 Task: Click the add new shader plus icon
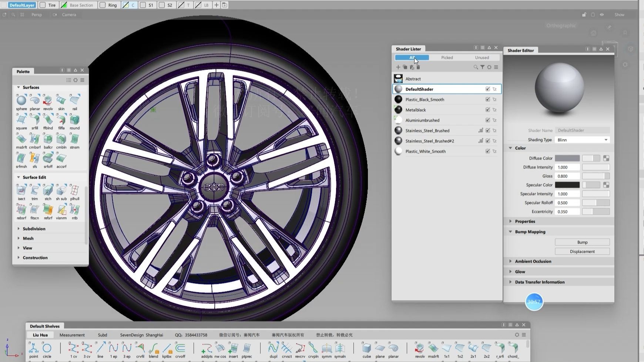(398, 67)
